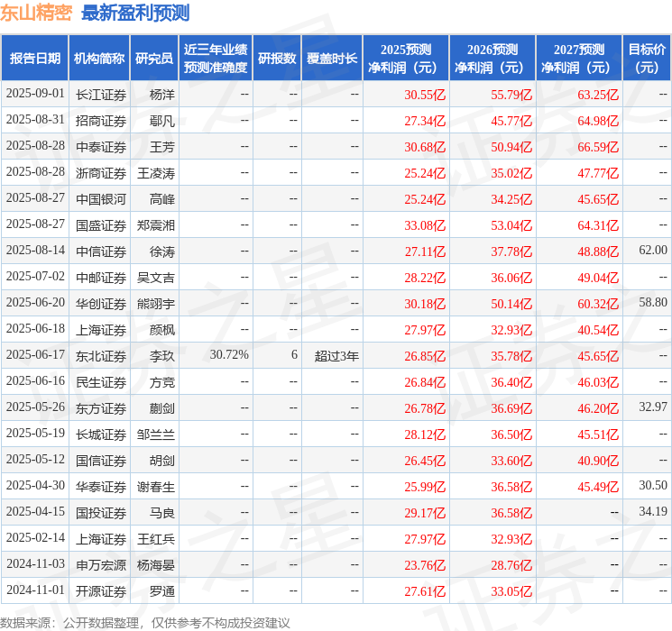Click report count 6 in 东北证券 row
672x631 pixels.
(x=294, y=354)
